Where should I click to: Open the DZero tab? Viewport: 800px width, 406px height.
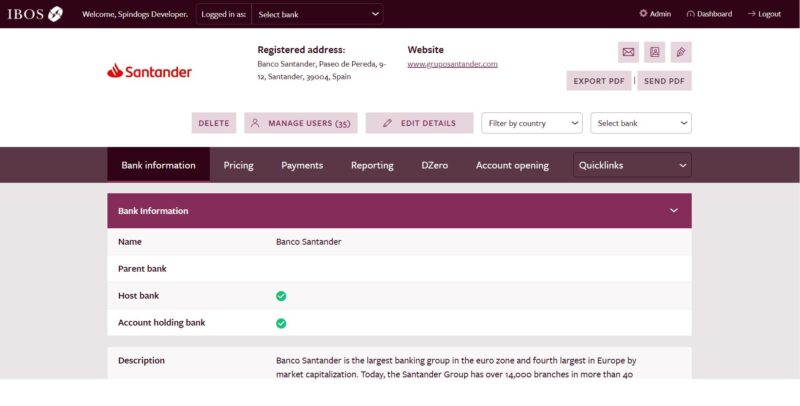pyautogui.click(x=435, y=165)
